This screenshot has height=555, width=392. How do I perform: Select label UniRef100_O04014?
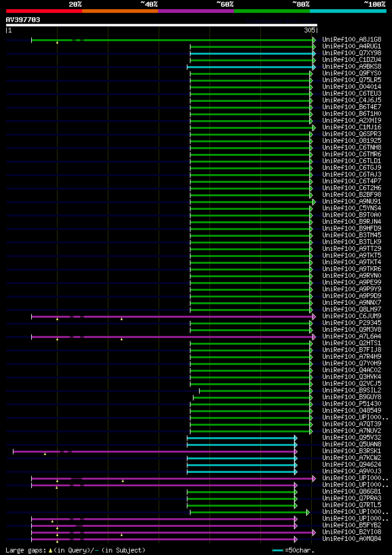coord(352,86)
